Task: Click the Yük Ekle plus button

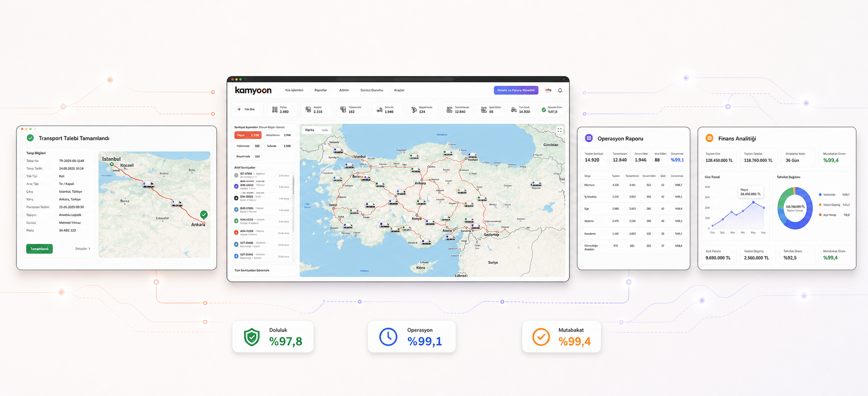Action: point(239,109)
